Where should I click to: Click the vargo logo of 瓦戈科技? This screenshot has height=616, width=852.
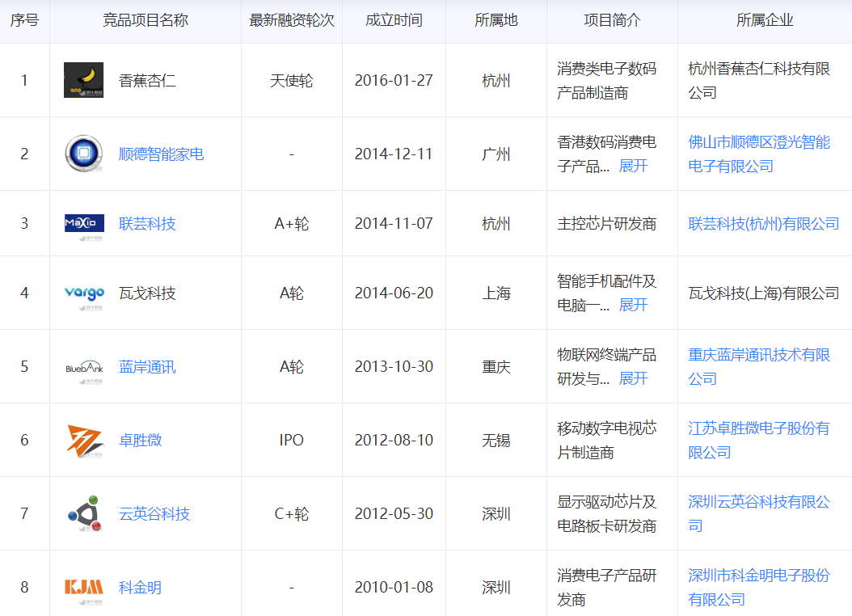tap(84, 293)
